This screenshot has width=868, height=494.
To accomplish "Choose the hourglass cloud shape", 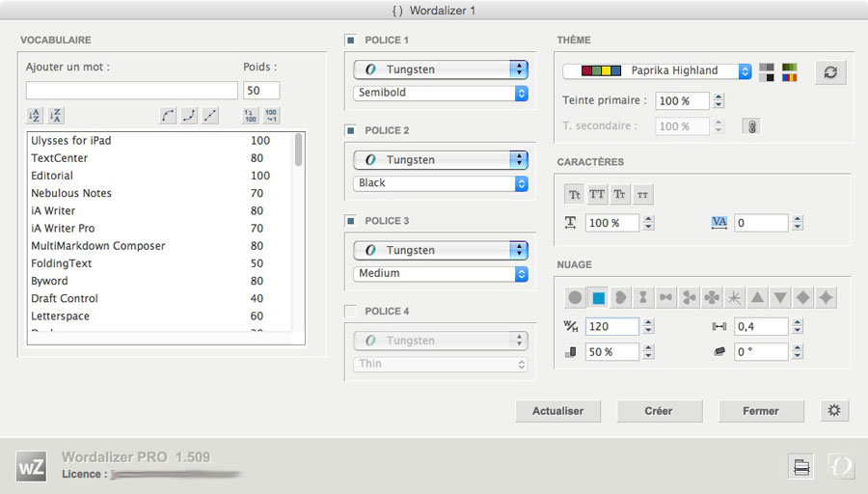I will (x=643, y=297).
